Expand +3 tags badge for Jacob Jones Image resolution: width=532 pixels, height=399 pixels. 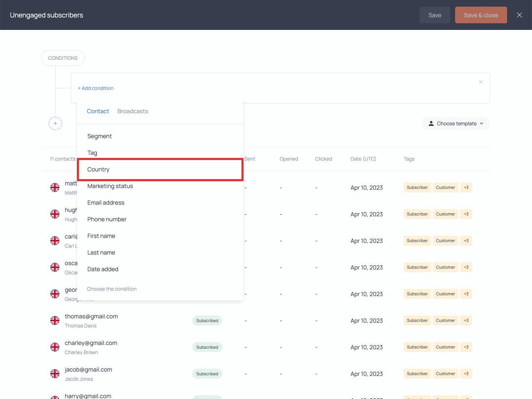click(x=466, y=374)
